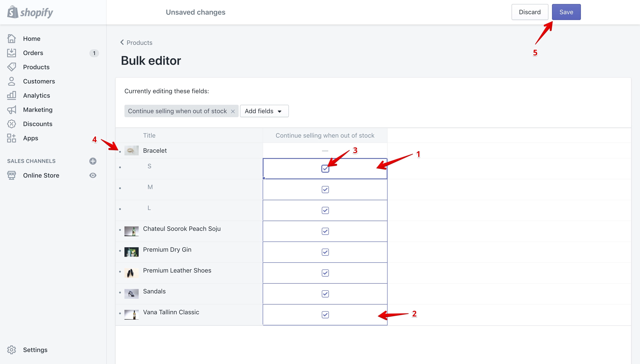640x364 pixels.
Task: Toggle continue selling checkbox for L variant
Action: 325,210
